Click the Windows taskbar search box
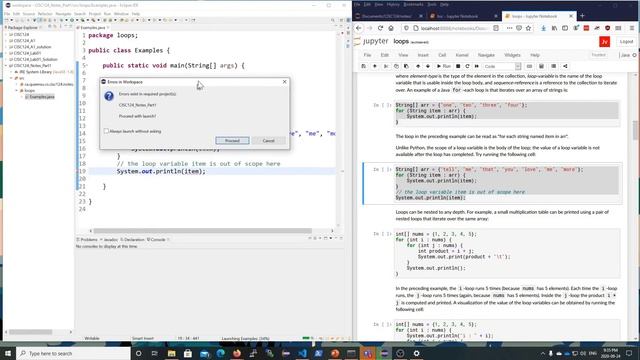 coord(73,353)
